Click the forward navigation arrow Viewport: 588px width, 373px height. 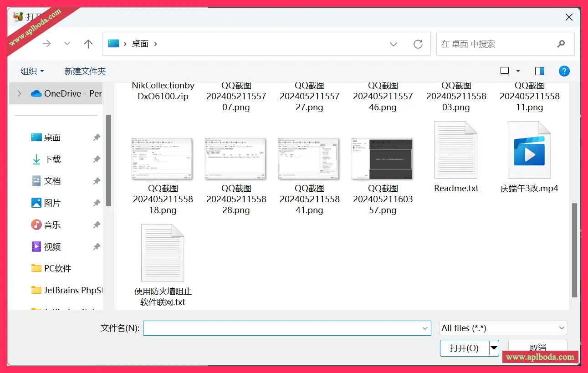(x=46, y=44)
